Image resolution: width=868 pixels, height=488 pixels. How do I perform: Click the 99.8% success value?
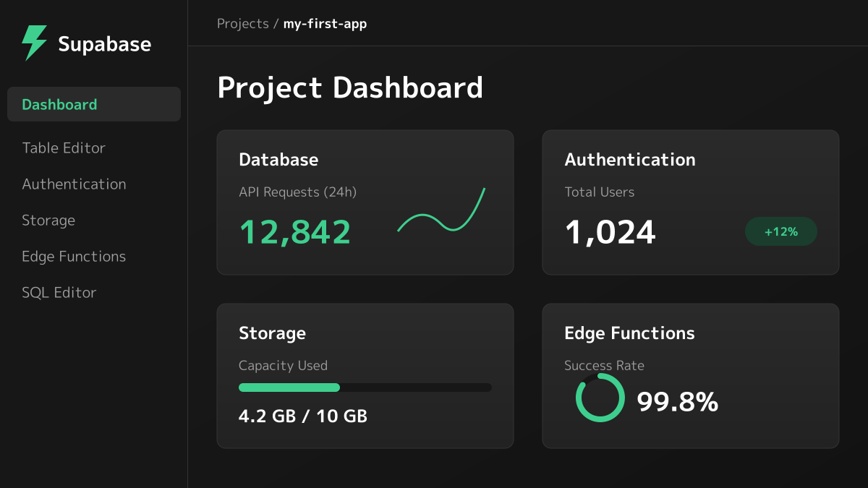678,402
